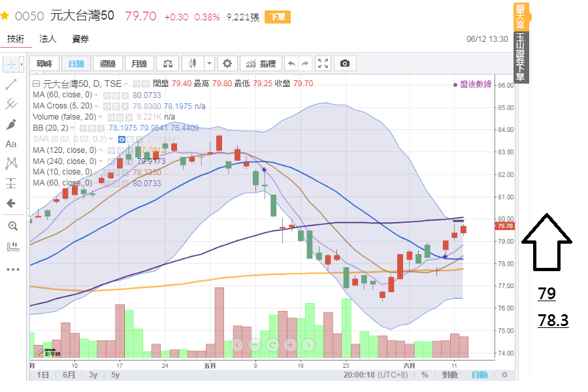Set chart range to 3y

[93, 375]
